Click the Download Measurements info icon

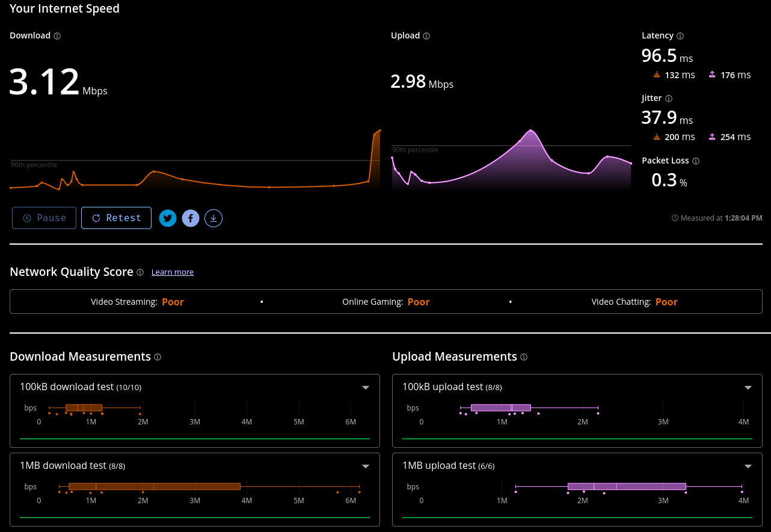158,357
